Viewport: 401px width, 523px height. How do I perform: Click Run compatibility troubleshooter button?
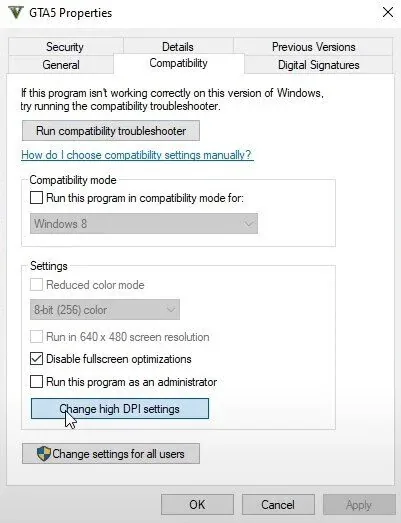tap(111, 131)
